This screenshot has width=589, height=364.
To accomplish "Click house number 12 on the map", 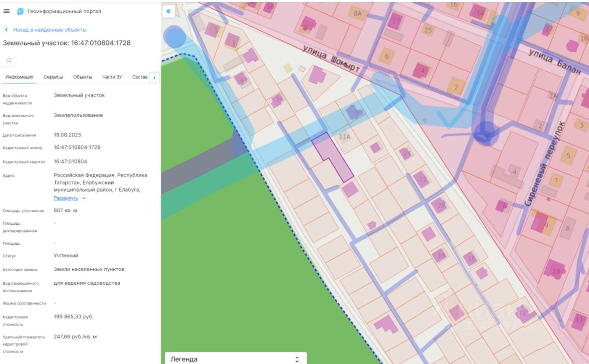I will pyautogui.click(x=522, y=313).
